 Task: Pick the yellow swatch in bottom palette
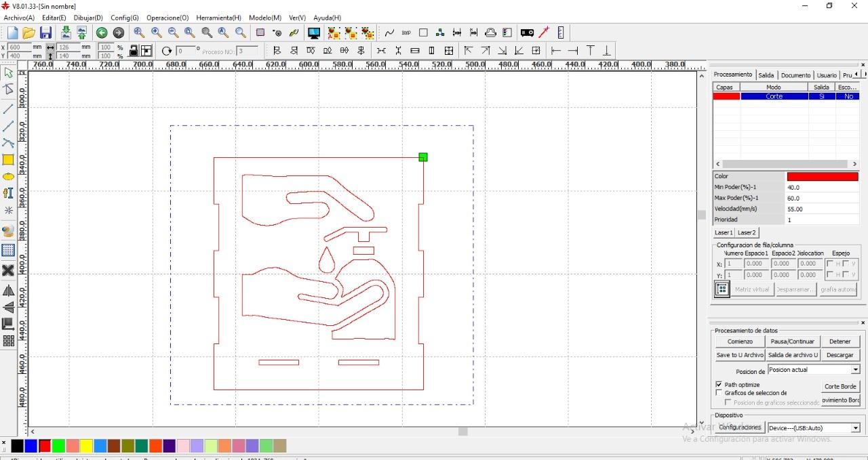[86, 446]
